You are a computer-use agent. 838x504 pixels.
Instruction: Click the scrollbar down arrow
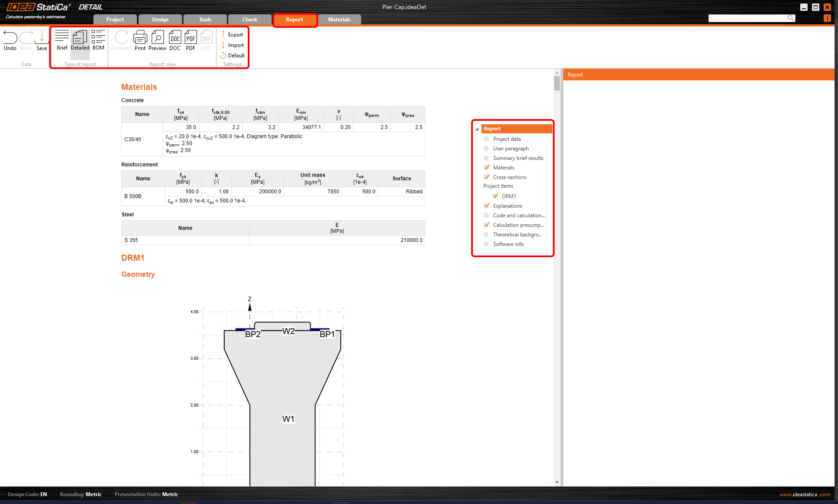point(557,482)
